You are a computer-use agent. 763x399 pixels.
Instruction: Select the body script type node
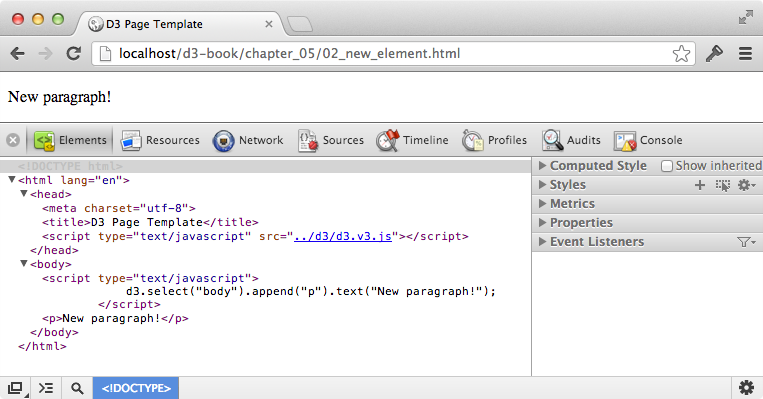click(150, 278)
